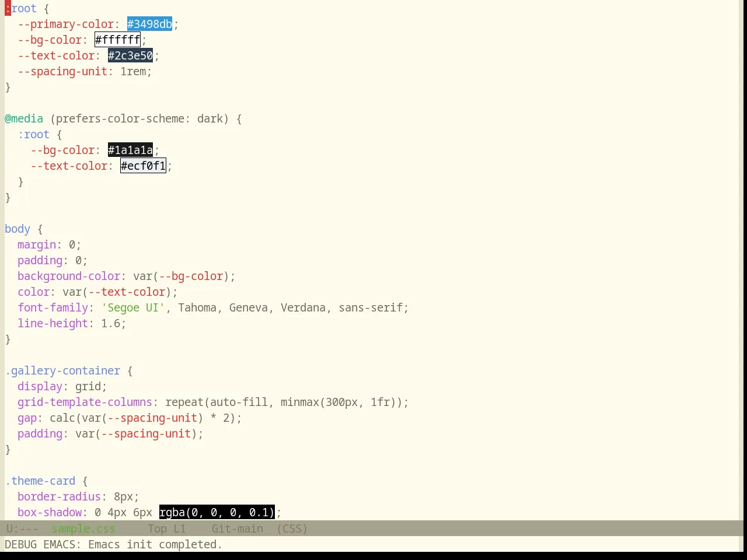Click 'Geneva' in the font list
The height and width of the screenshot is (560, 747).
tap(249, 307)
